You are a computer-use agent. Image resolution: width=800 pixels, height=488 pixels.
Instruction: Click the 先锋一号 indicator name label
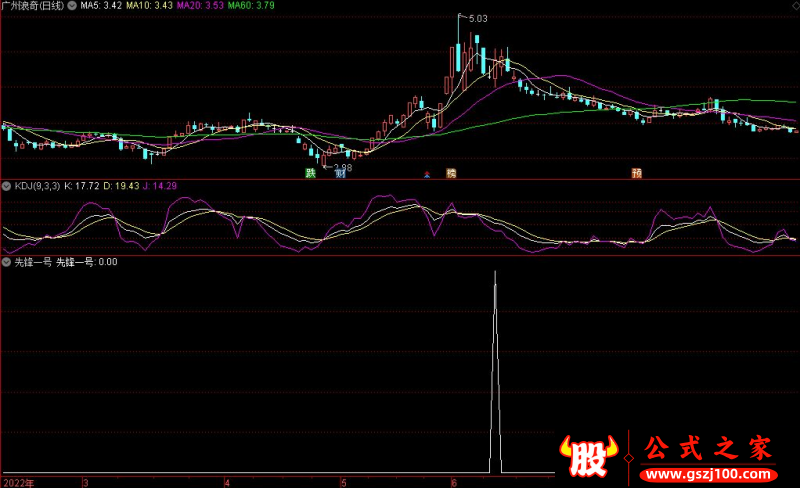[x=32, y=262]
